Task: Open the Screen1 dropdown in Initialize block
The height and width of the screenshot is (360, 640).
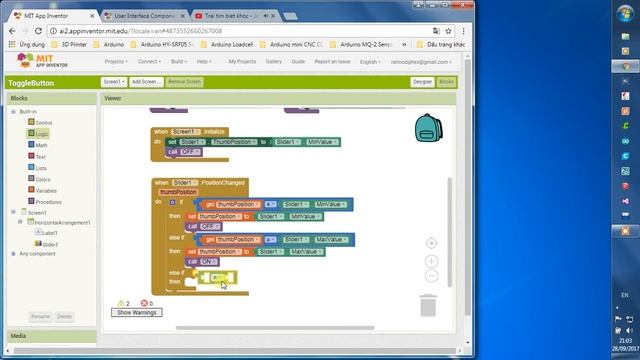Action: (x=186, y=132)
